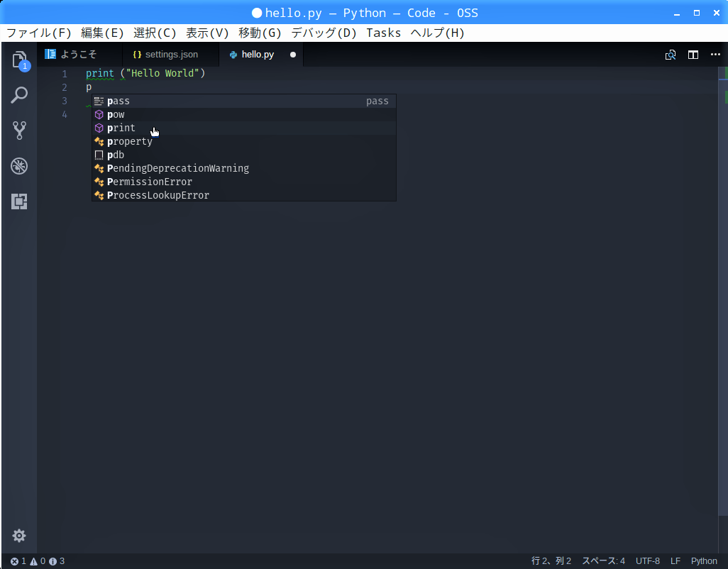Open the Manage gear menu
The height and width of the screenshot is (569, 728).
(19, 536)
